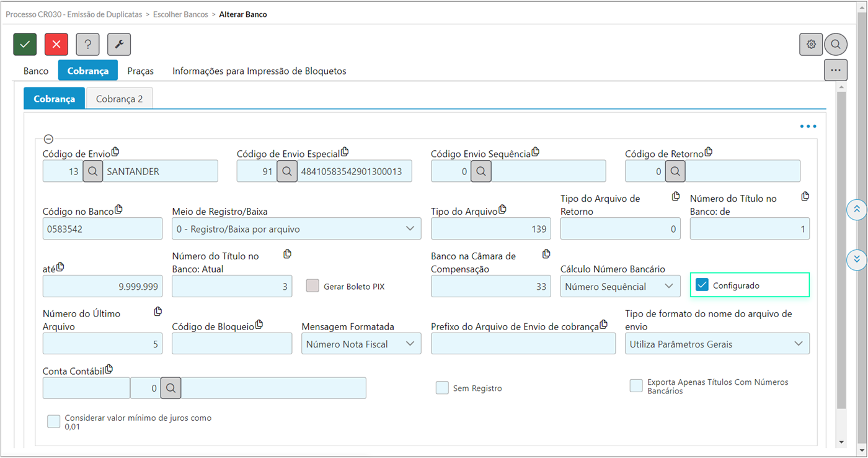Image resolution: width=868 pixels, height=458 pixels.
Task: Click the red cancel X button
Action: coord(56,45)
